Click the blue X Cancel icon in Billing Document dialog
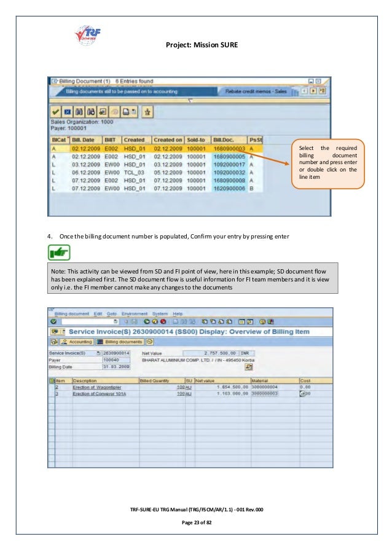This screenshot has width=392, height=555. (x=67, y=112)
